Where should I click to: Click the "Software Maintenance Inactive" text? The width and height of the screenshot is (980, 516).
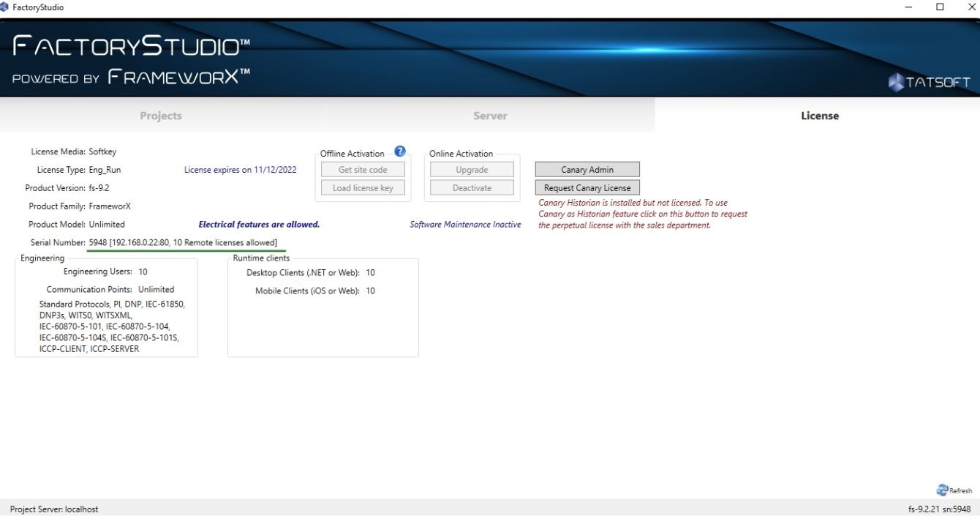point(465,225)
